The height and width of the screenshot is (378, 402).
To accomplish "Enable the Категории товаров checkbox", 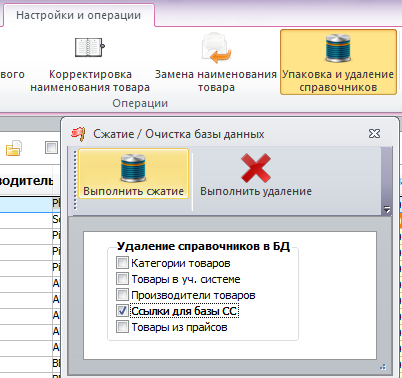I will pyautogui.click(x=122, y=263).
